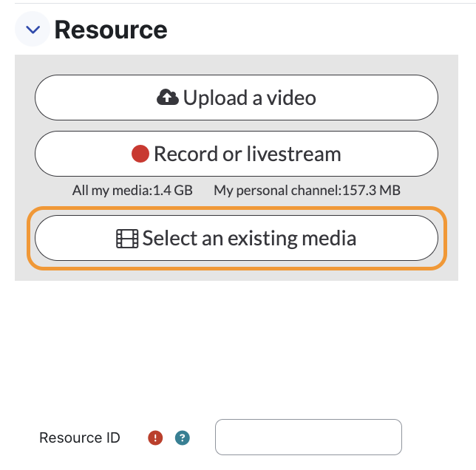Click My personal channel 157.3 MB text
The height and width of the screenshot is (470, 476).
[307, 191]
